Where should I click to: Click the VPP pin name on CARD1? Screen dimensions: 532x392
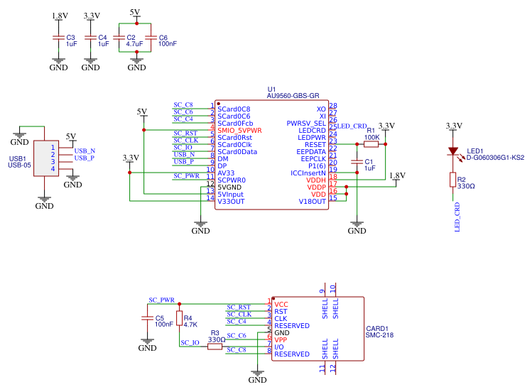(x=281, y=339)
